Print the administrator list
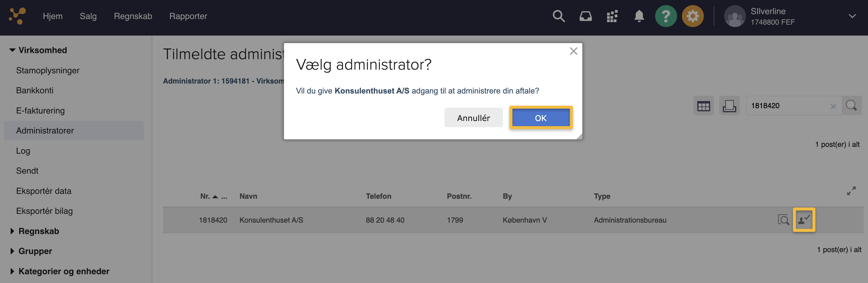This screenshot has width=868, height=283. 729,105
